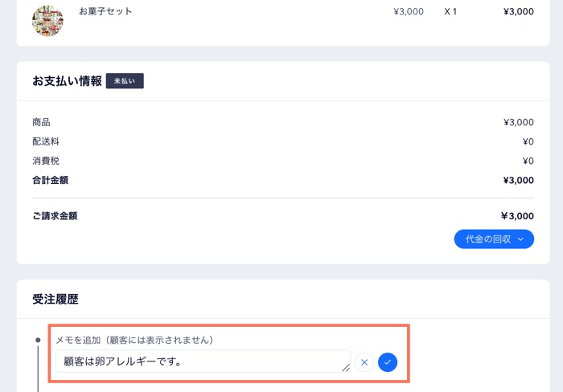Click the X 1 quantity in product row

(450, 12)
